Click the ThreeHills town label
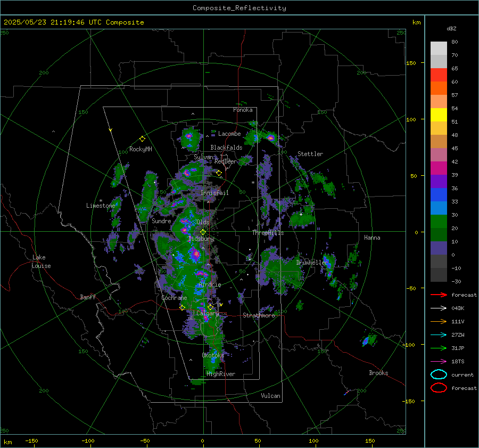 [x=268, y=233]
